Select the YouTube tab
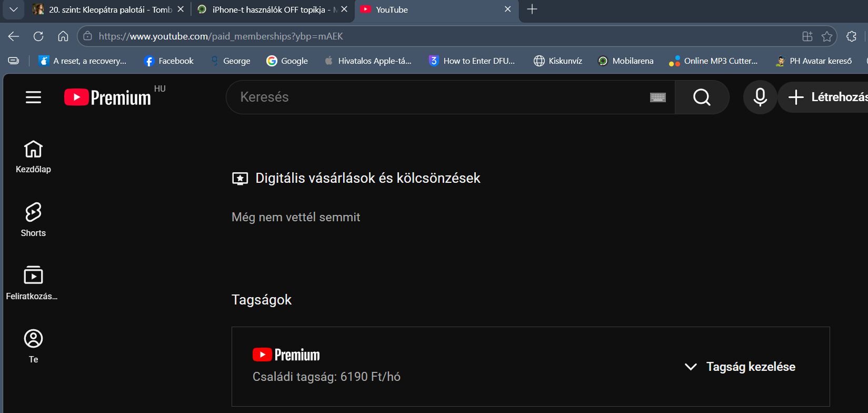Viewport: 868px width, 413px height. [437, 9]
